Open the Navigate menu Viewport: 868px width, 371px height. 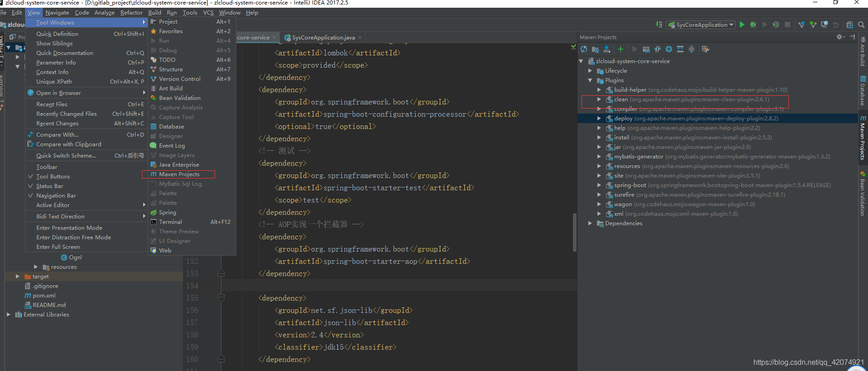pyautogui.click(x=57, y=12)
